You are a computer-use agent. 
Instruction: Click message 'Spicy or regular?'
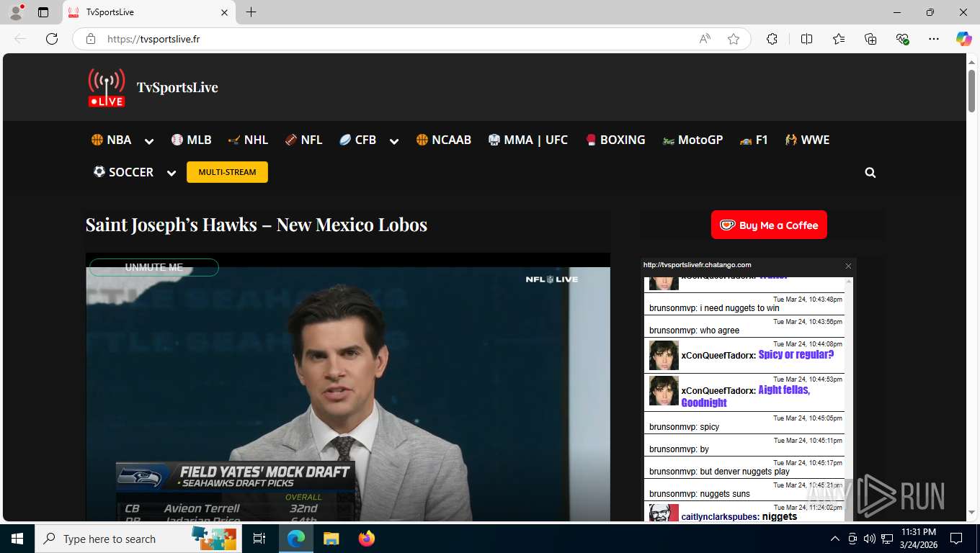click(796, 355)
